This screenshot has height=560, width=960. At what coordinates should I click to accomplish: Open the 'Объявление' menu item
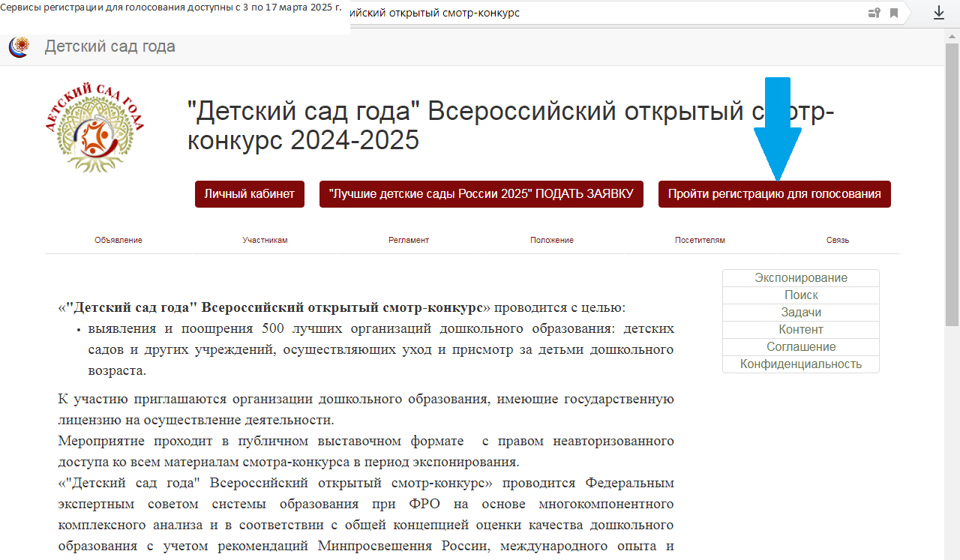(118, 240)
